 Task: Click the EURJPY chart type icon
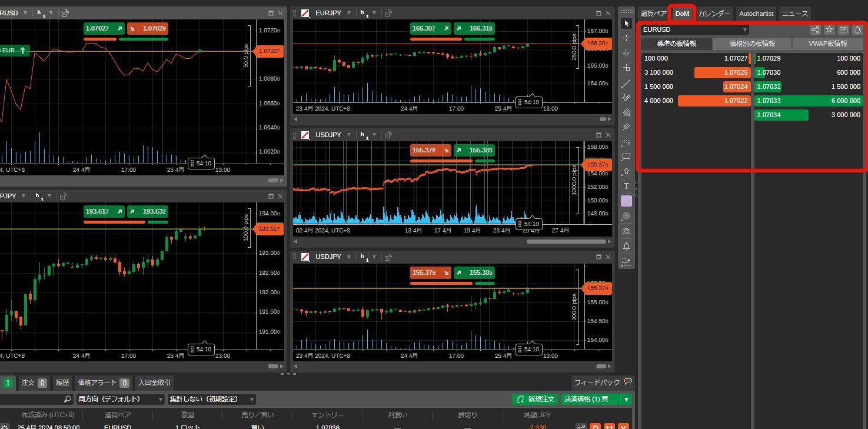pos(305,13)
